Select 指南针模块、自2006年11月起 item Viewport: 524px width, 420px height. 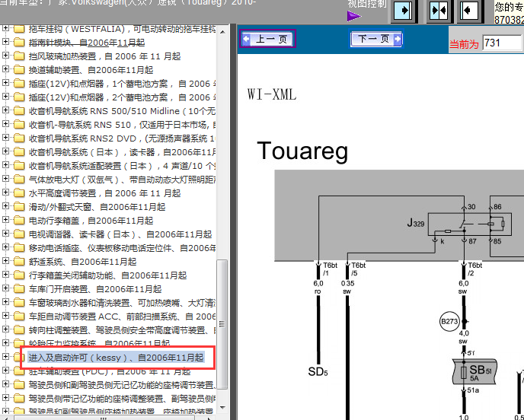(x=87, y=43)
